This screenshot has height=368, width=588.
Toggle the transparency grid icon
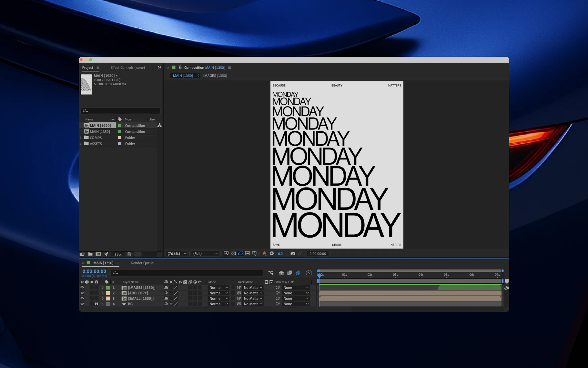tap(233, 254)
